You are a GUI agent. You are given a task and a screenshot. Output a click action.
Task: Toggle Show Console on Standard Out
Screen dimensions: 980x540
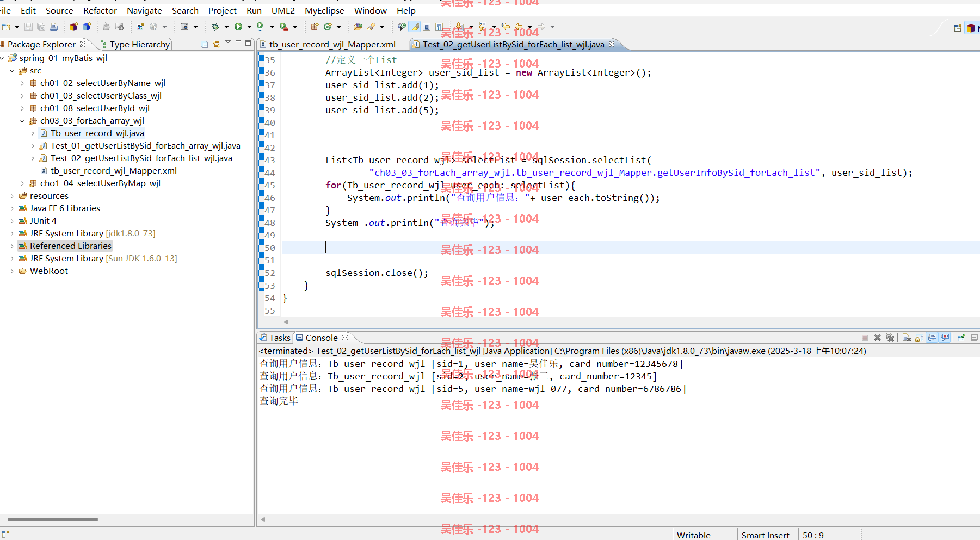[932, 337]
